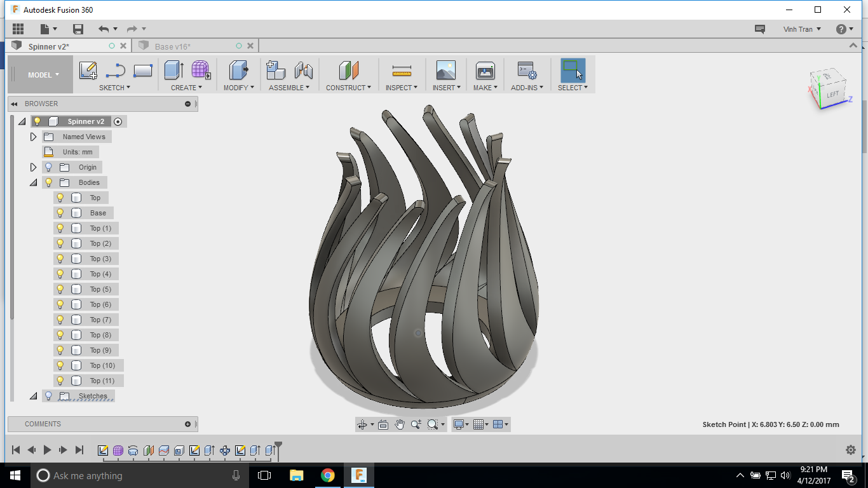Open the CONSTRUCT menu
Viewport: 868px width, 488px height.
348,88
